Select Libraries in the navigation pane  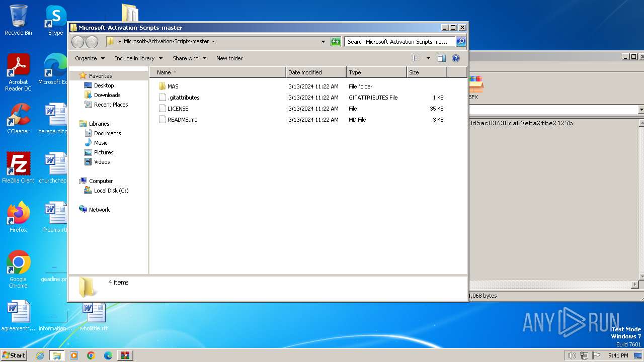point(99,124)
